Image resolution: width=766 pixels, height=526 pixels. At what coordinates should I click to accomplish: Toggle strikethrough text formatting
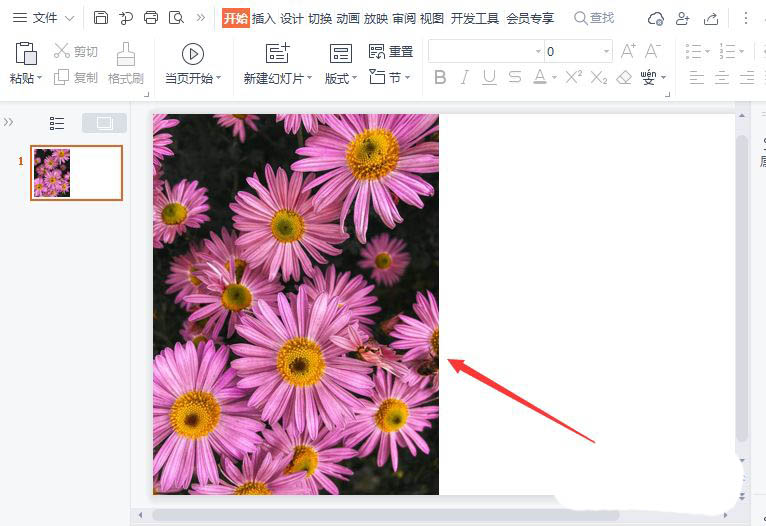coord(514,77)
